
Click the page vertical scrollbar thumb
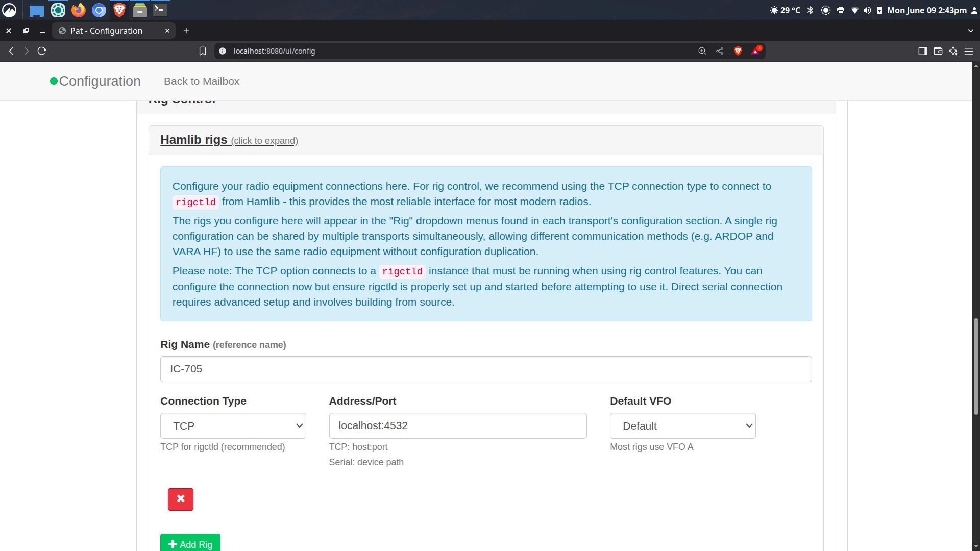click(x=976, y=366)
